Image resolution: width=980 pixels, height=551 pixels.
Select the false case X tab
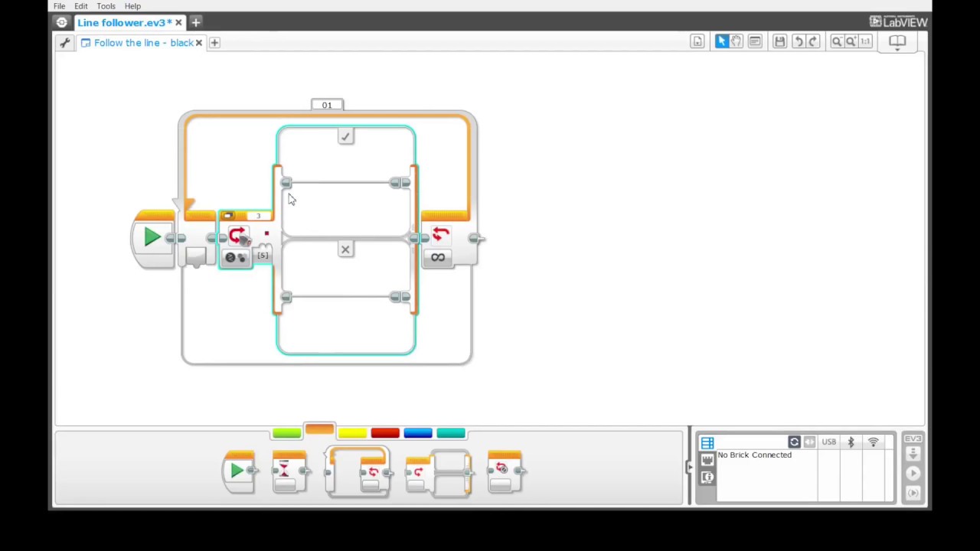click(345, 249)
